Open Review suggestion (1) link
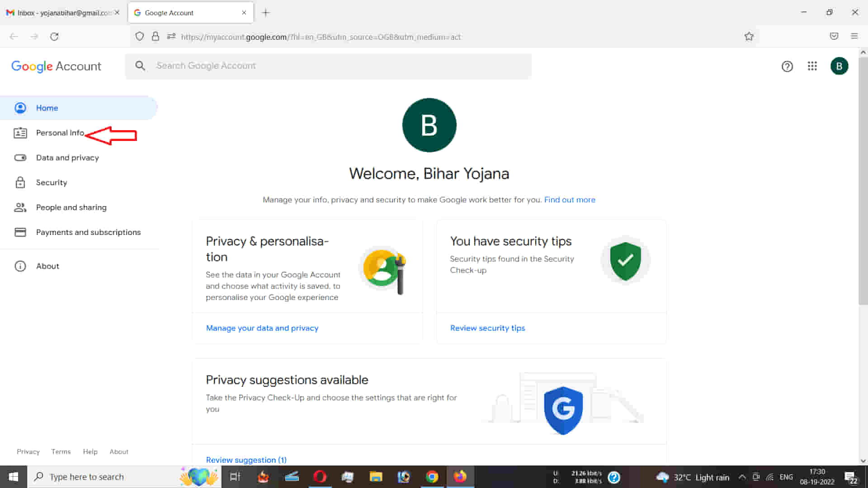The height and width of the screenshot is (488, 868). [x=246, y=460]
